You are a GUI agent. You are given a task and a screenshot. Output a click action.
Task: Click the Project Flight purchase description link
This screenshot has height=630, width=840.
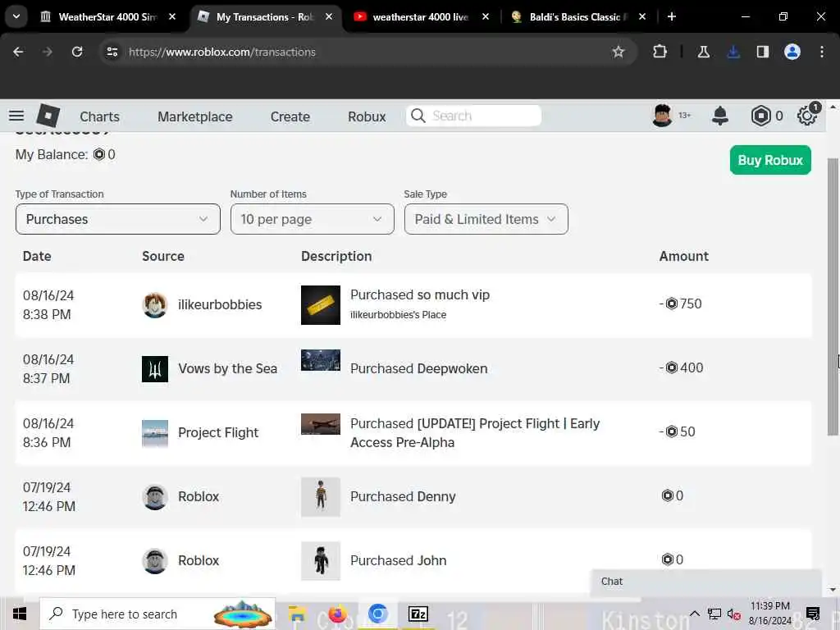click(475, 433)
